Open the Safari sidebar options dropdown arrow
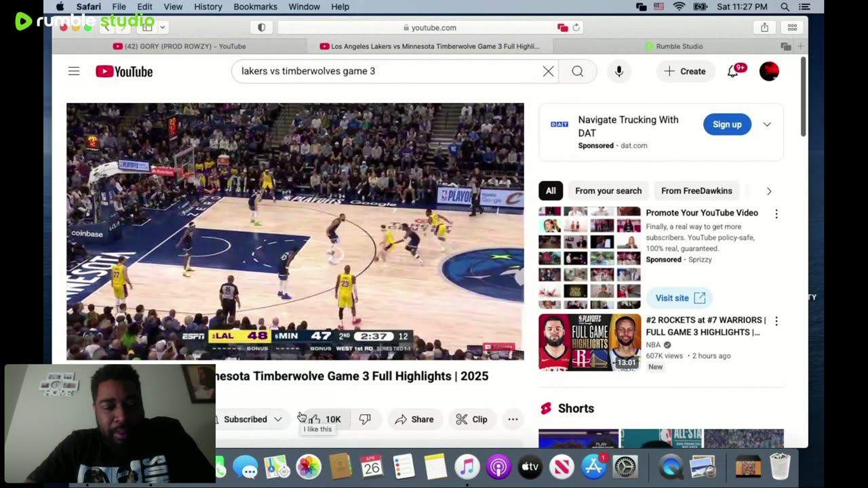 click(163, 27)
